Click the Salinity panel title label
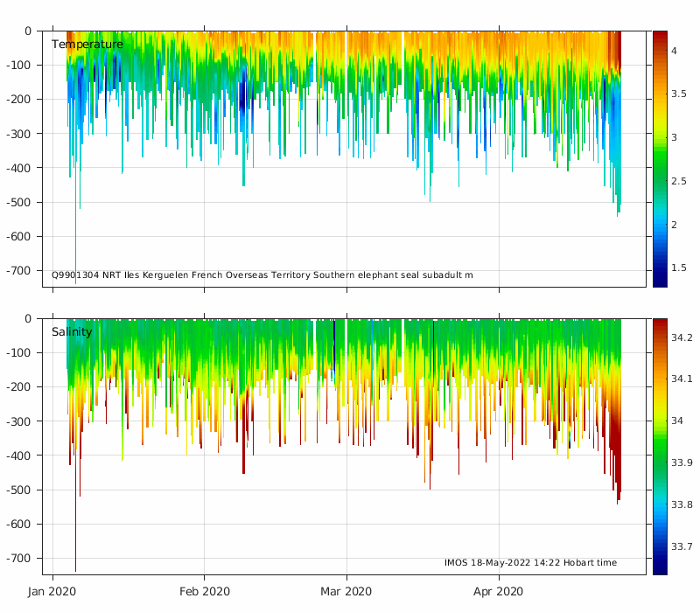 (72, 332)
